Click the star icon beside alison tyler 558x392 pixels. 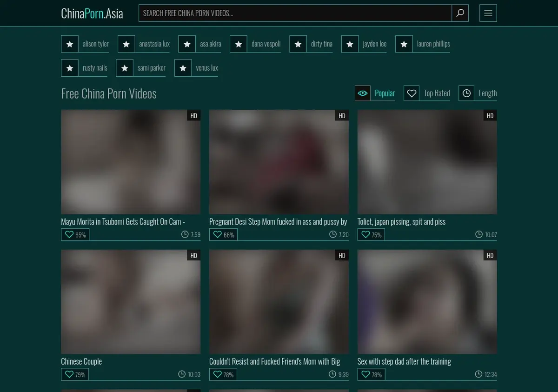pyautogui.click(x=70, y=44)
